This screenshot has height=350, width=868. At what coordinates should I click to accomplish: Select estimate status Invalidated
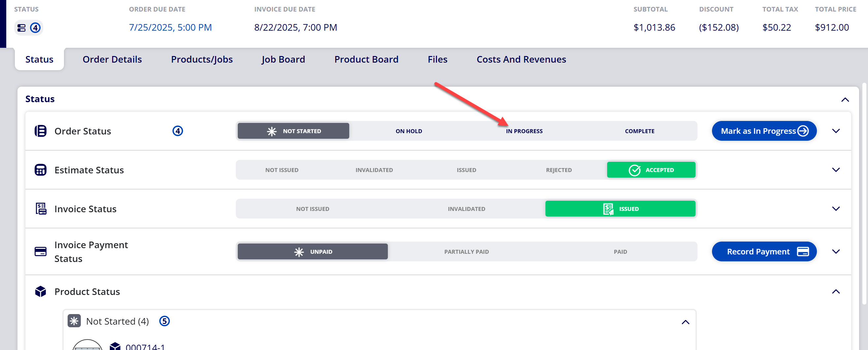pos(374,170)
